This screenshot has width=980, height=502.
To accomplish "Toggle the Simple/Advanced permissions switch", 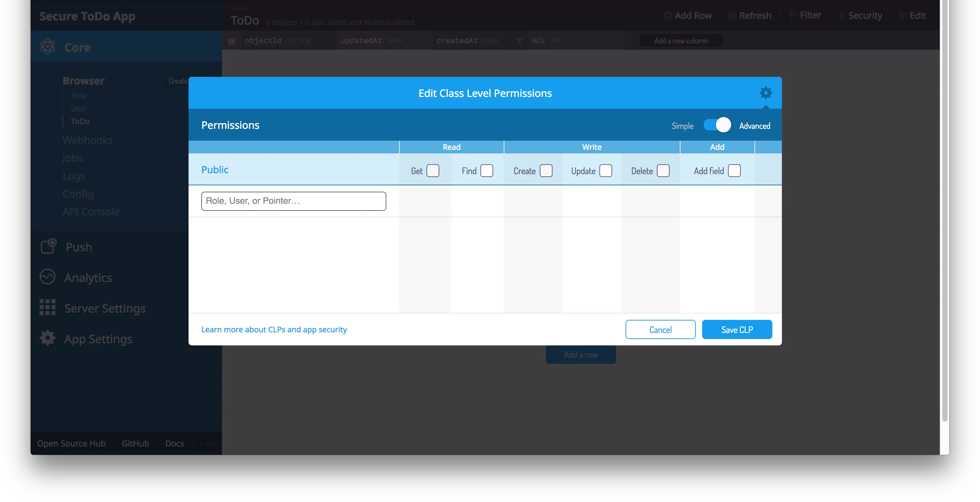I will tap(717, 125).
